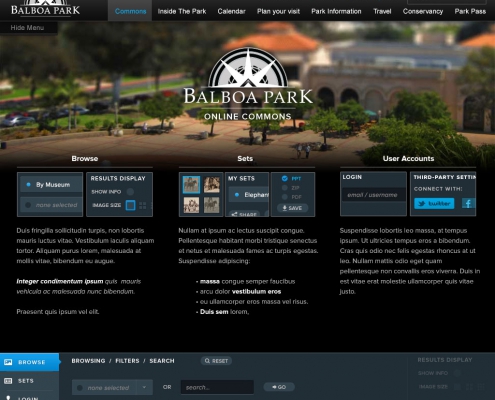This screenshot has width=495, height=400.
Task: Click the Twitter connect button
Action: click(x=434, y=203)
